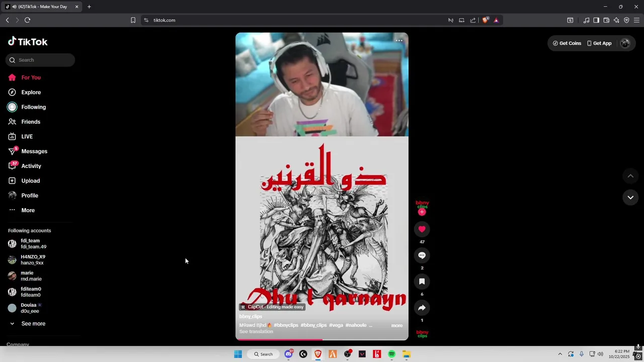Click the TikTok search field
The image size is (644, 362).
point(40,60)
